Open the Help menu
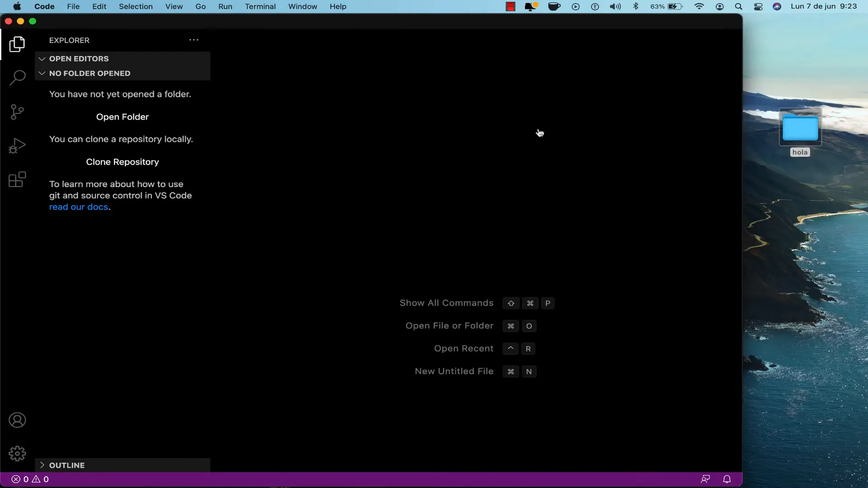868x488 pixels. (x=338, y=7)
